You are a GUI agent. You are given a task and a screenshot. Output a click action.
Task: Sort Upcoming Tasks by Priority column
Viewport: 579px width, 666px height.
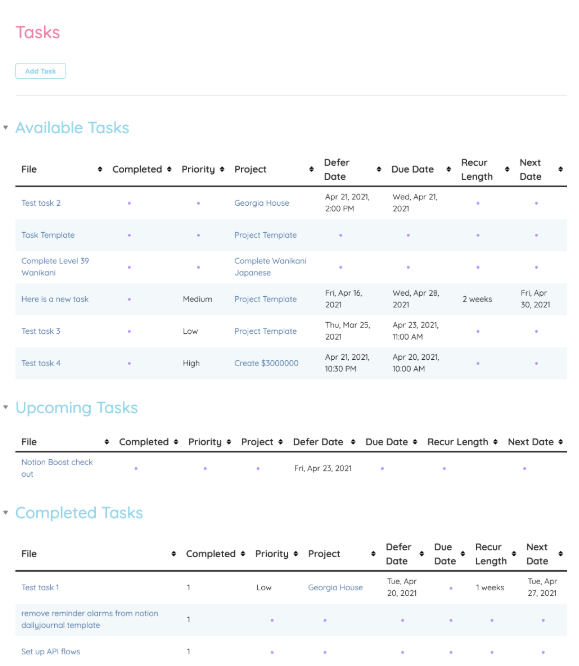click(x=229, y=442)
